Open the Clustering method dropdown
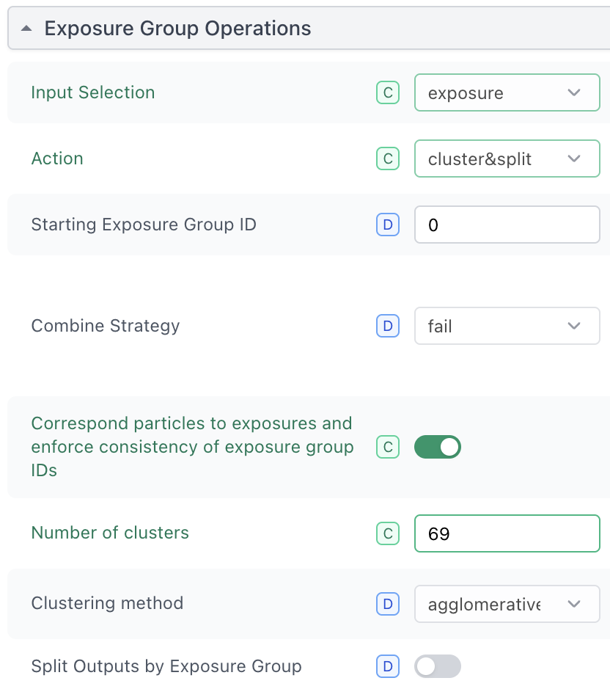610x700 pixels. pyautogui.click(x=507, y=604)
